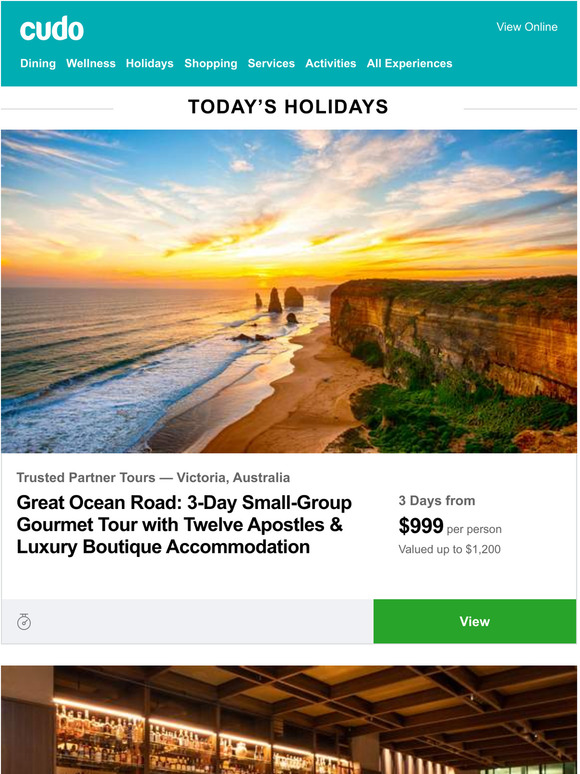This screenshot has width=580, height=774.
Task: Open the View Online link
Action: pos(527,27)
